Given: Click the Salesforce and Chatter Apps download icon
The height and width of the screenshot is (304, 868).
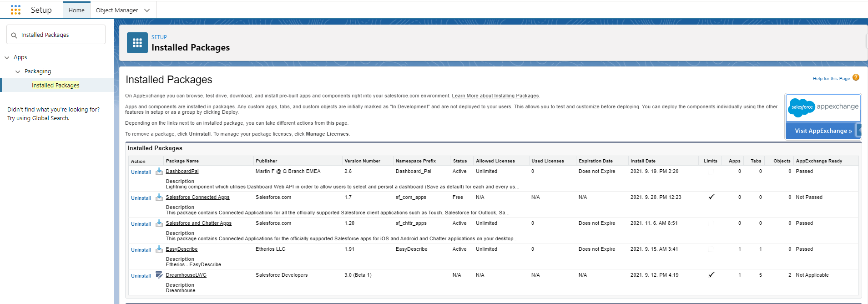Looking at the screenshot, I should [x=159, y=223].
